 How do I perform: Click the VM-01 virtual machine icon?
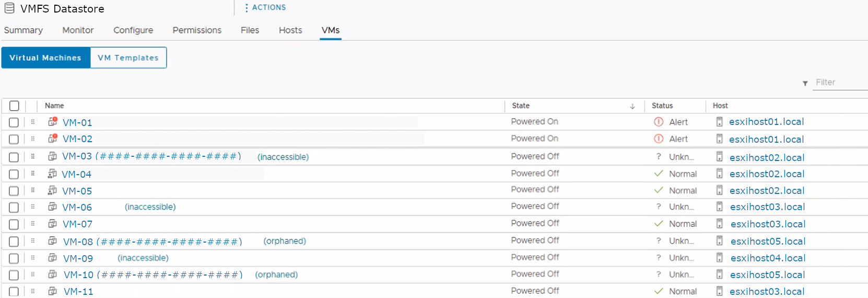point(52,122)
